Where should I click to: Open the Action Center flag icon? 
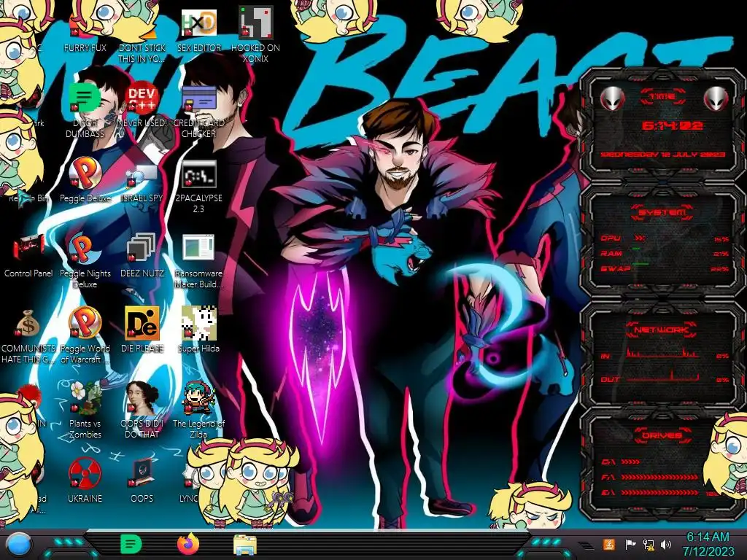pyautogui.click(x=630, y=544)
